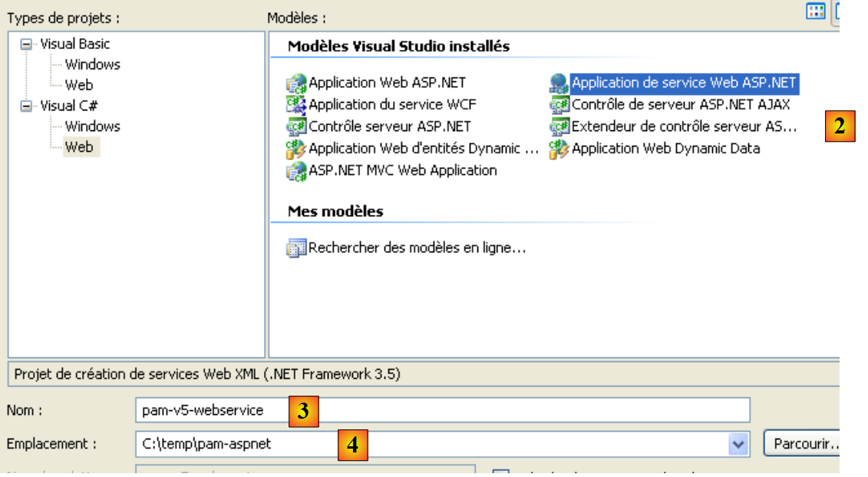868x477 pixels.
Task: Select Web under Visual Basic
Action: 79,85
